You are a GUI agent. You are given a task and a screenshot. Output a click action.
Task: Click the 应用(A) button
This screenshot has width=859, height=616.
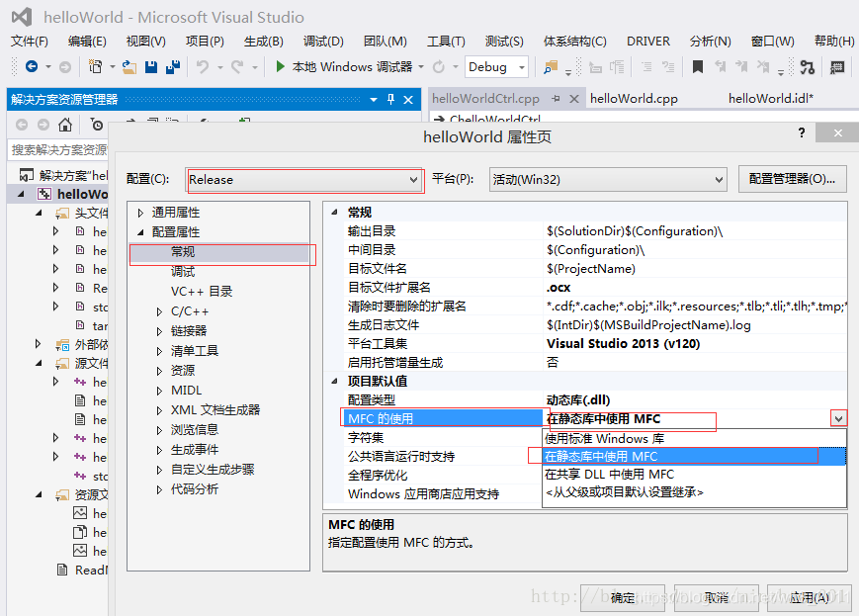(809, 598)
